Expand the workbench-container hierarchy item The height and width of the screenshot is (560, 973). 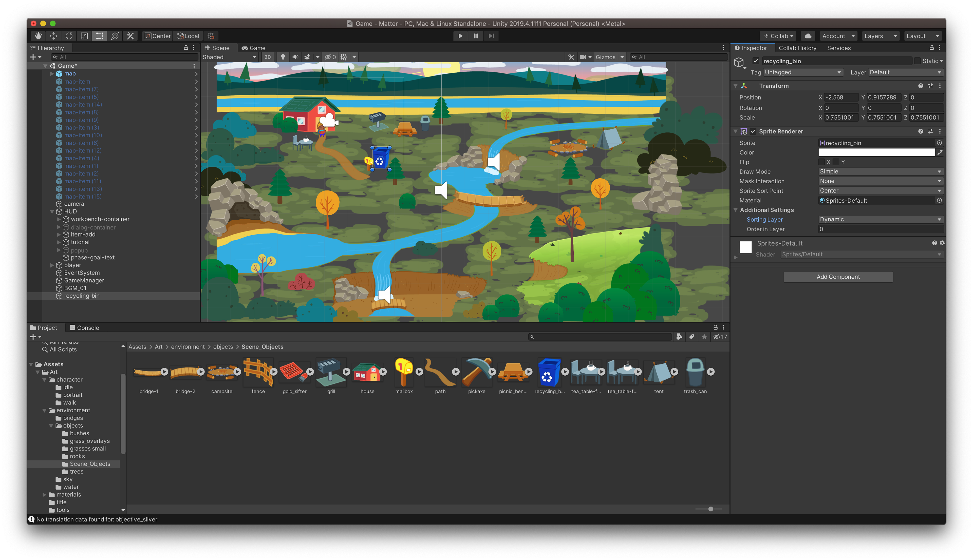[59, 219]
